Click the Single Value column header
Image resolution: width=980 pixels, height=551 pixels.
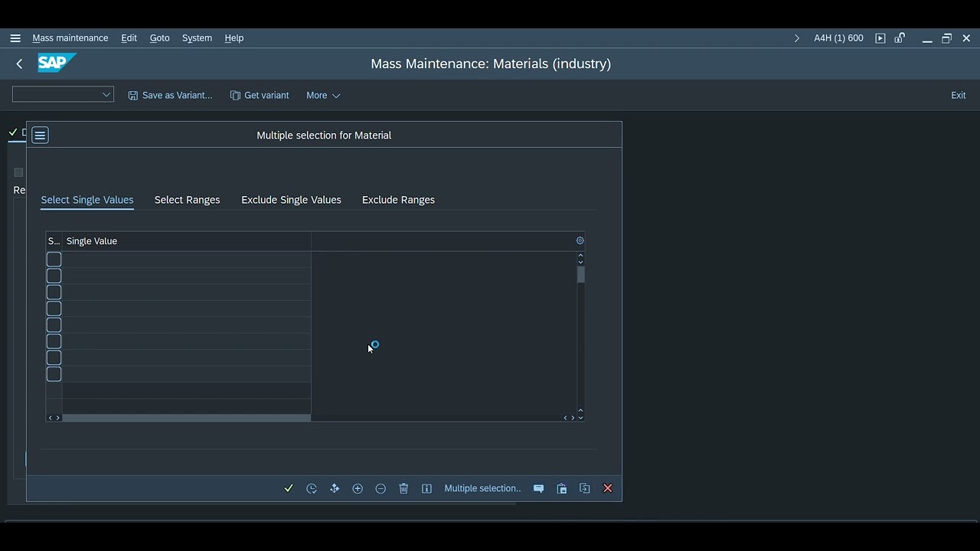coord(187,241)
